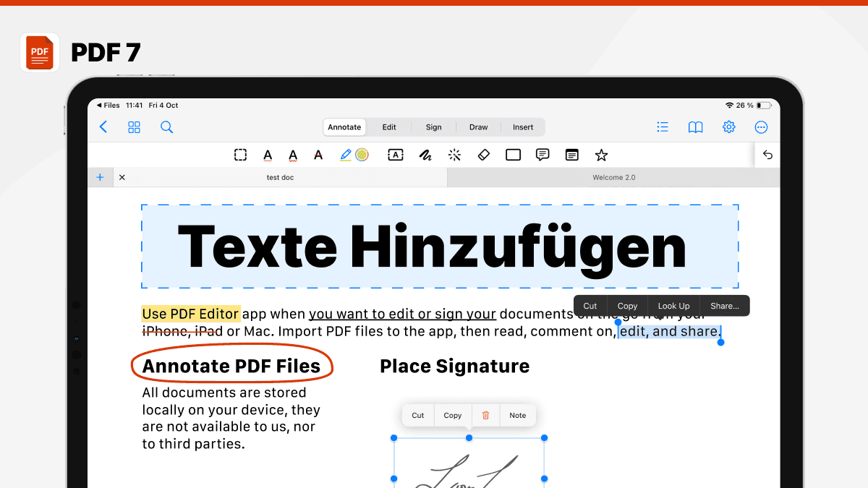Click the underlined 'you want to edit or sign your' text
Image resolution: width=868 pixels, height=488 pixels.
point(403,314)
